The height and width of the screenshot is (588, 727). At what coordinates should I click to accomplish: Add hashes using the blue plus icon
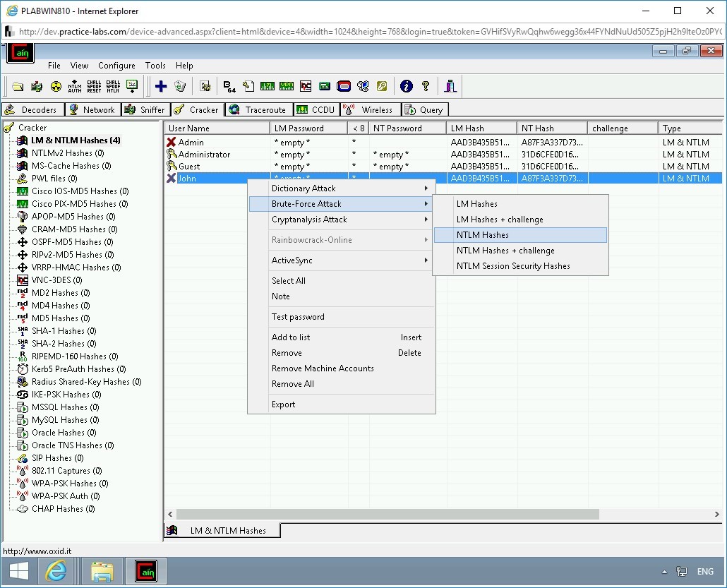tap(161, 86)
